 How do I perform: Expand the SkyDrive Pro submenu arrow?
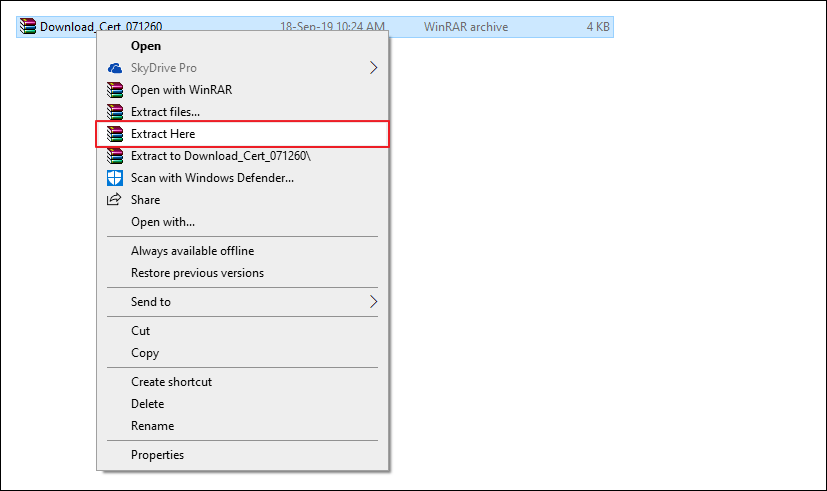373,68
